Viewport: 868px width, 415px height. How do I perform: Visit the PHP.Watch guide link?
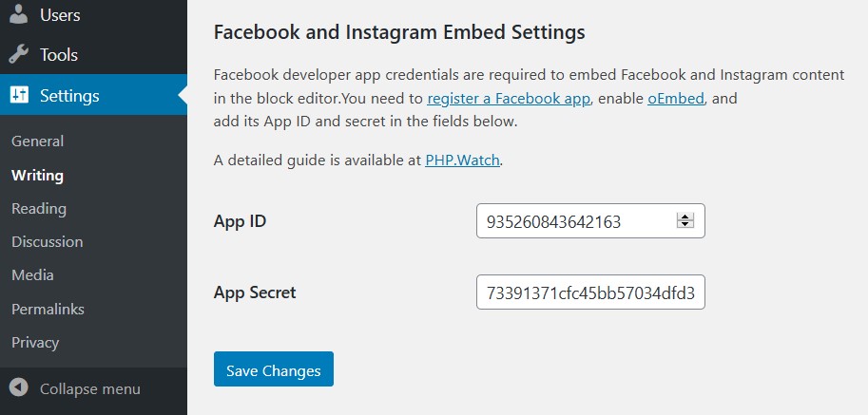coord(463,160)
